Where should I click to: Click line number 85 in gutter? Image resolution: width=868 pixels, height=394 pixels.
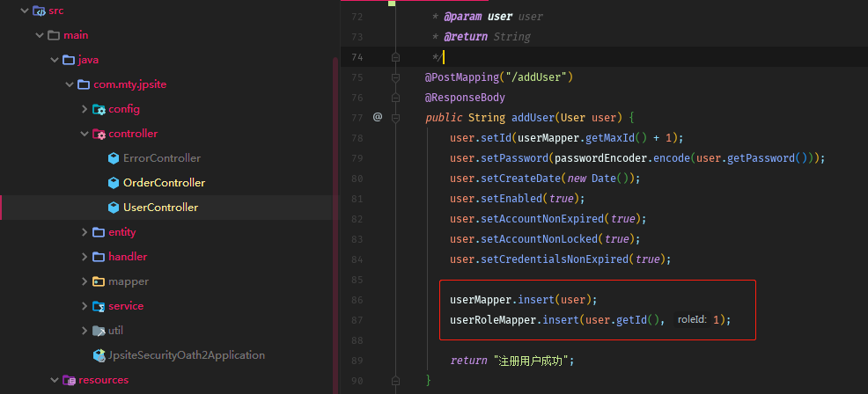click(357, 280)
